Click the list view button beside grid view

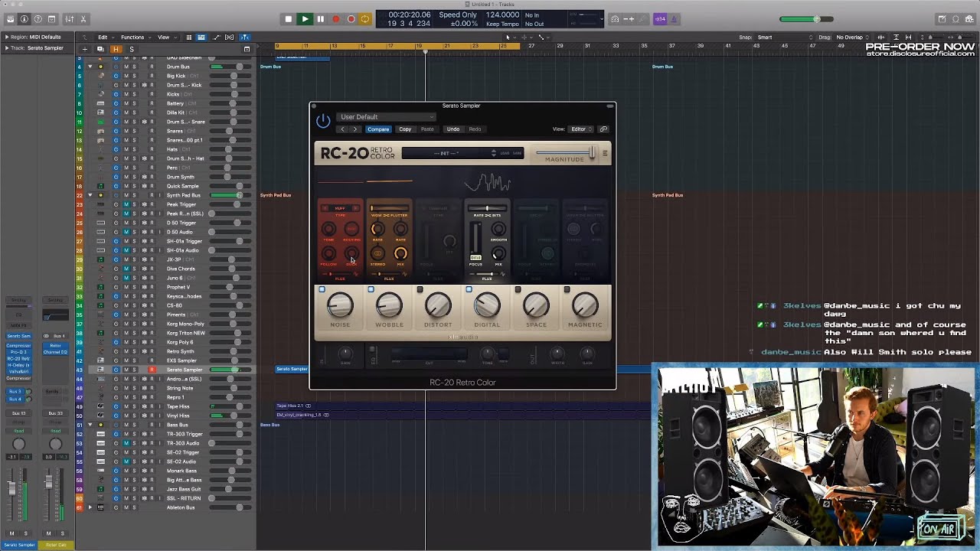click(x=201, y=37)
